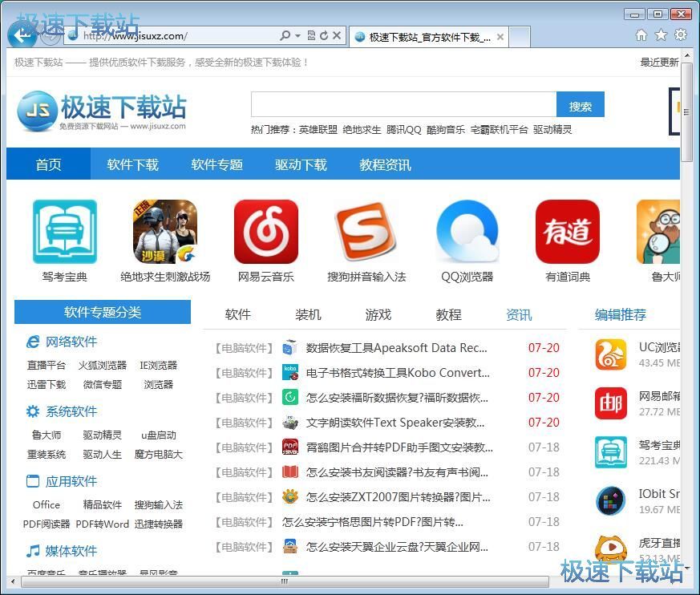The width and height of the screenshot is (700, 595).
Task: Open the 有道词典 app icon
Action: tap(568, 231)
